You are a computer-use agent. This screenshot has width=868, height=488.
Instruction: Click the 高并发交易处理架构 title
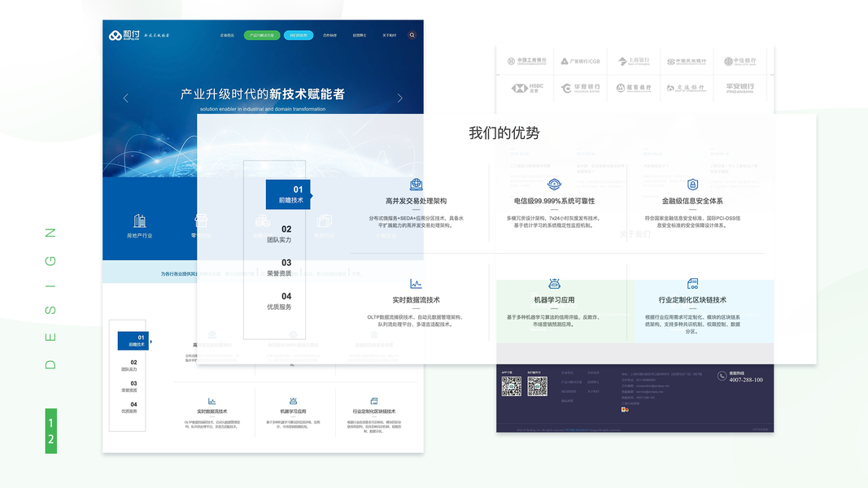coord(417,201)
